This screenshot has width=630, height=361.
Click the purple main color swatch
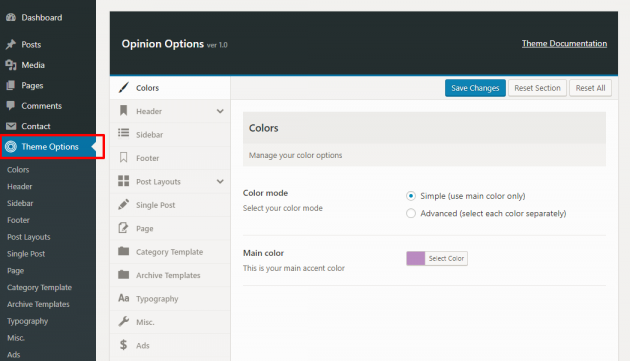pyautogui.click(x=415, y=258)
